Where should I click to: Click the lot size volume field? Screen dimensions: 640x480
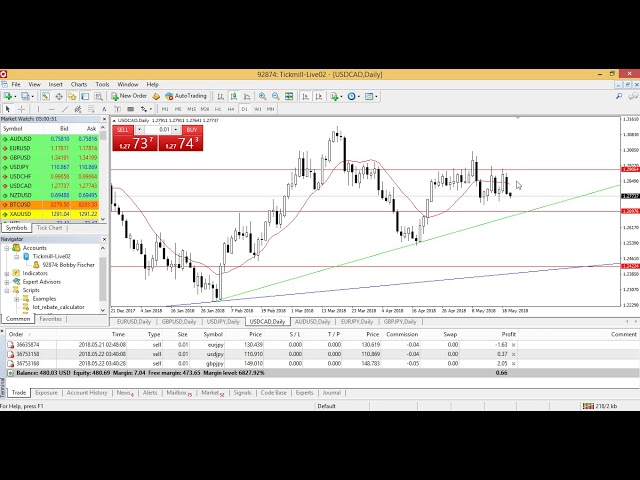[163, 130]
